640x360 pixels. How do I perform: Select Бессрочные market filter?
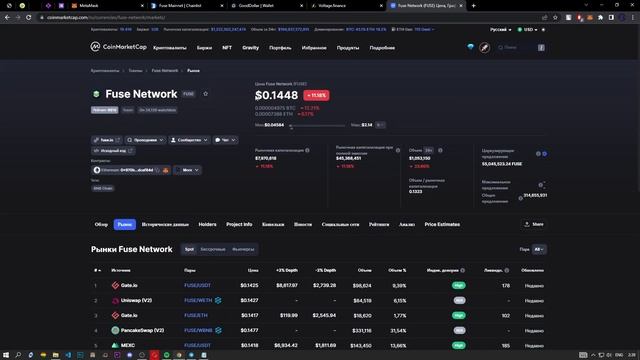pyautogui.click(x=213, y=249)
